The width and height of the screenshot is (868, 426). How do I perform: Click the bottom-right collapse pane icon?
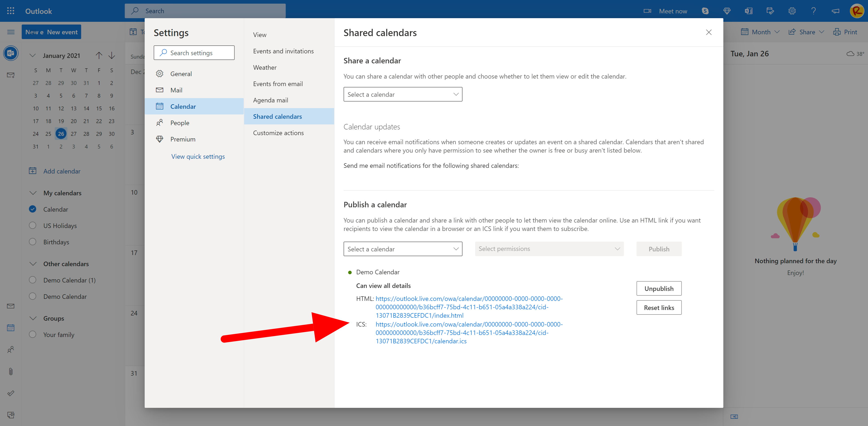[734, 417]
